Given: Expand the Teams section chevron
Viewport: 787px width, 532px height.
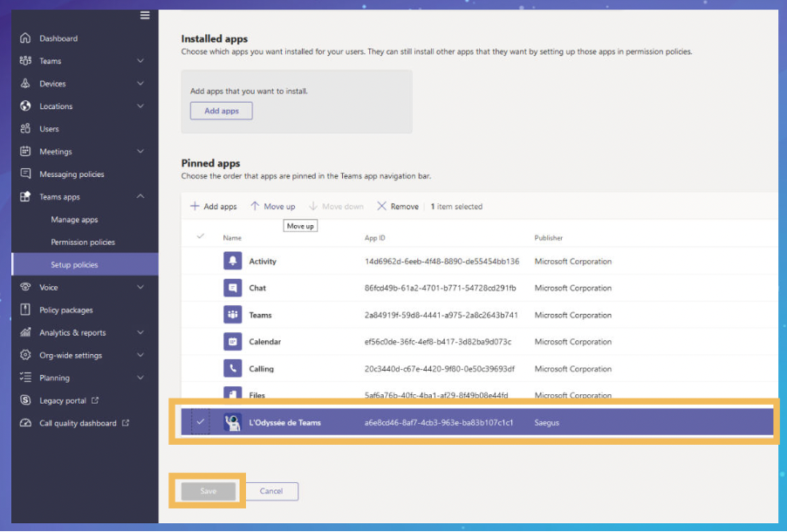Looking at the screenshot, I should (140, 61).
